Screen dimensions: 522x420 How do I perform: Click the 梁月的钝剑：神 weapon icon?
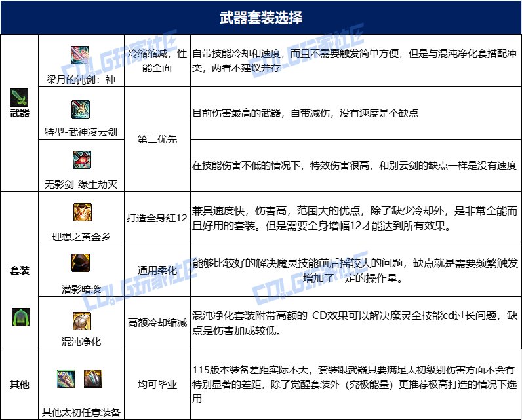coord(80,55)
